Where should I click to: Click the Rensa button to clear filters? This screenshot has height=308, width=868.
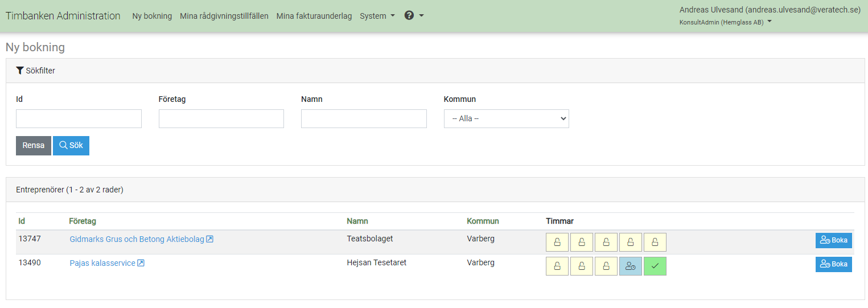click(x=34, y=145)
